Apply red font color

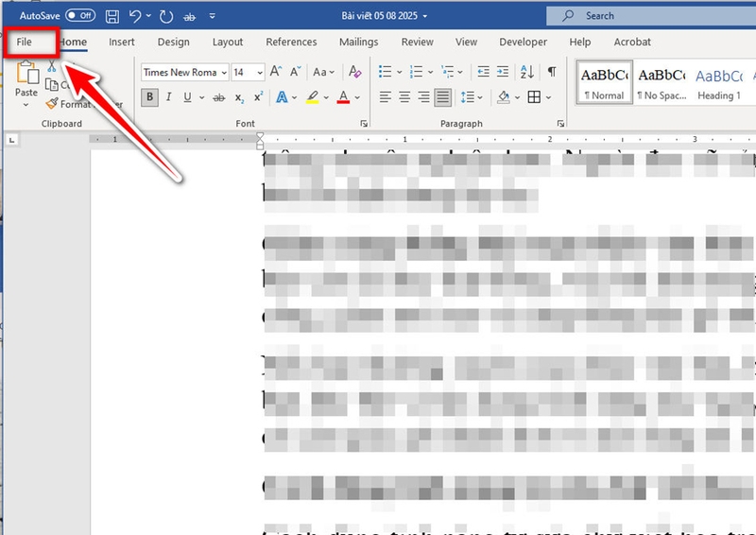pos(343,97)
